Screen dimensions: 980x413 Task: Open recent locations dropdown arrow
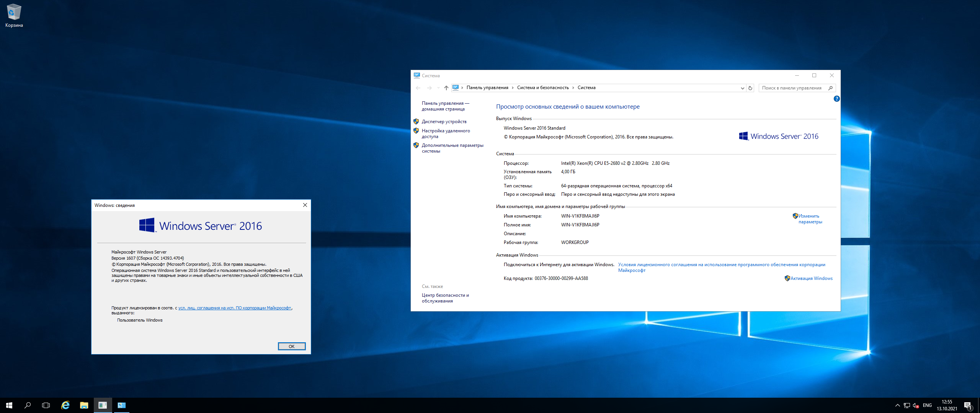point(438,88)
